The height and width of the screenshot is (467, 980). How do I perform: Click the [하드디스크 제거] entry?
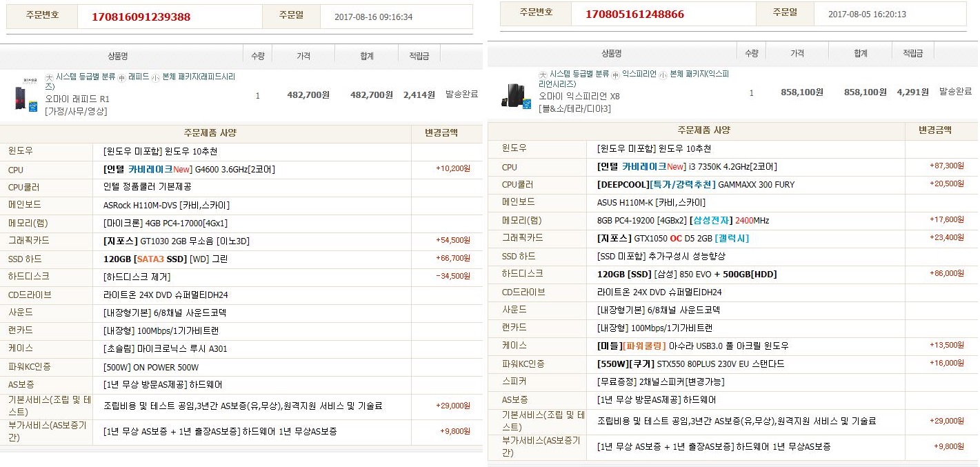point(136,277)
